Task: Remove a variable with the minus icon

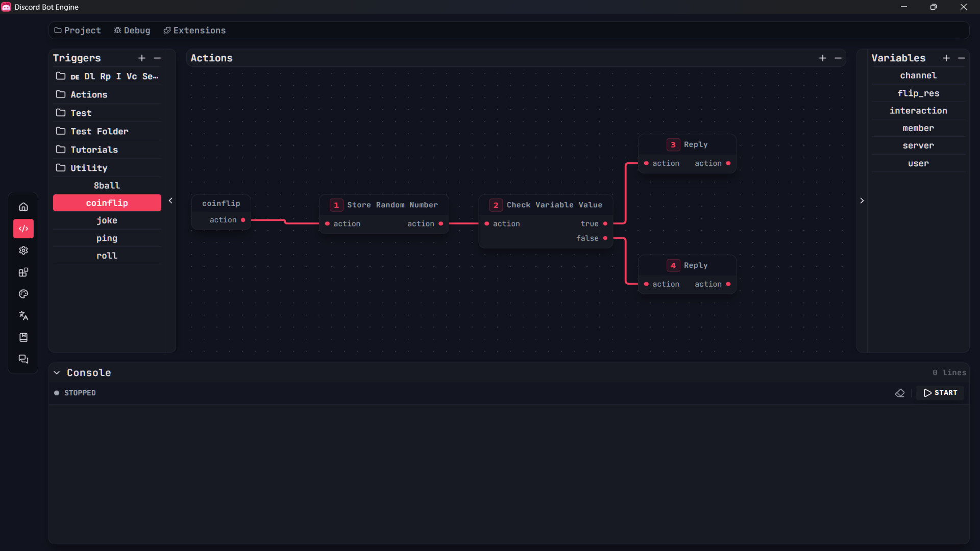Action: [x=962, y=58]
